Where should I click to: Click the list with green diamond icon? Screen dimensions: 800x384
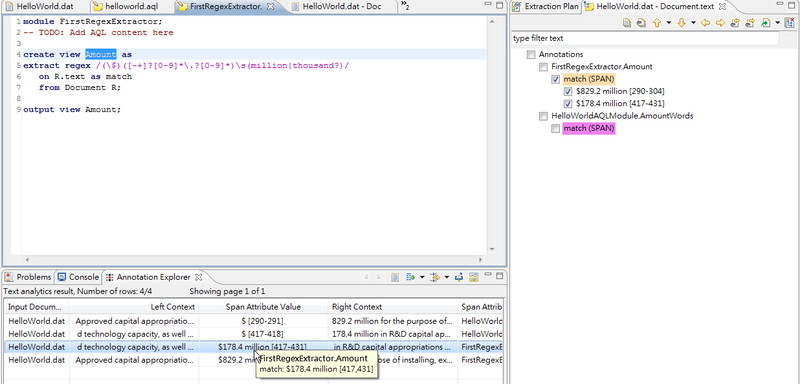pos(410,277)
